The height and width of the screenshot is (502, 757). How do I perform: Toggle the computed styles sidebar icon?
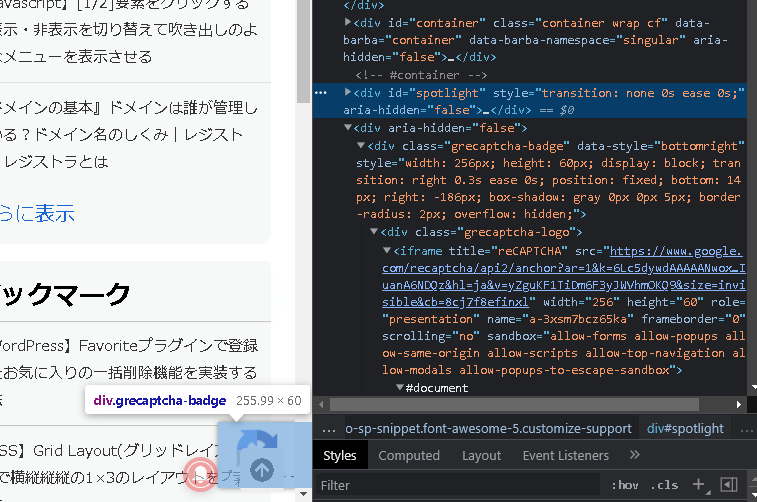[x=729, y=485]
